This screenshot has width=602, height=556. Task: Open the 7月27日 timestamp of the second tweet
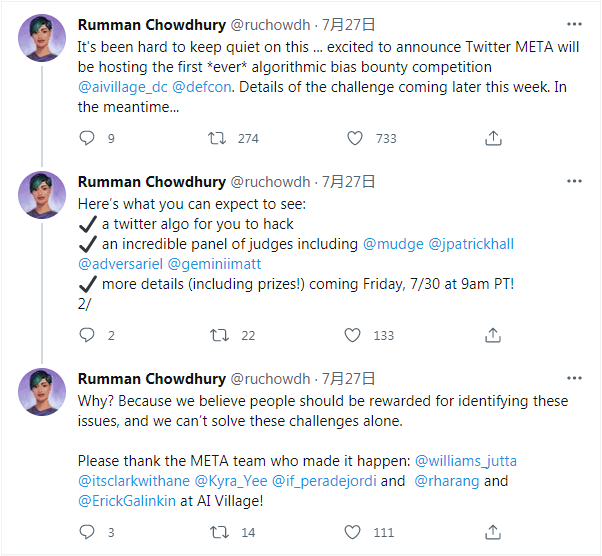pos(348,182)
